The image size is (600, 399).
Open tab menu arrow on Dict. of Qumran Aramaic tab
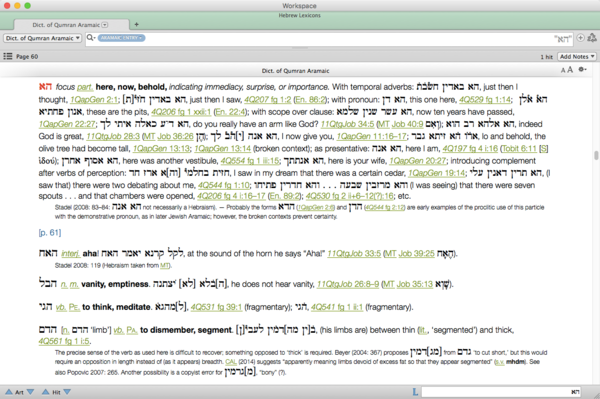pos(104,25)
